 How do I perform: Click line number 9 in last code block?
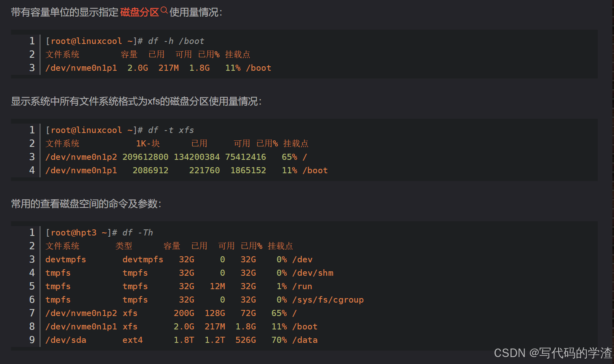coord(32,340)
